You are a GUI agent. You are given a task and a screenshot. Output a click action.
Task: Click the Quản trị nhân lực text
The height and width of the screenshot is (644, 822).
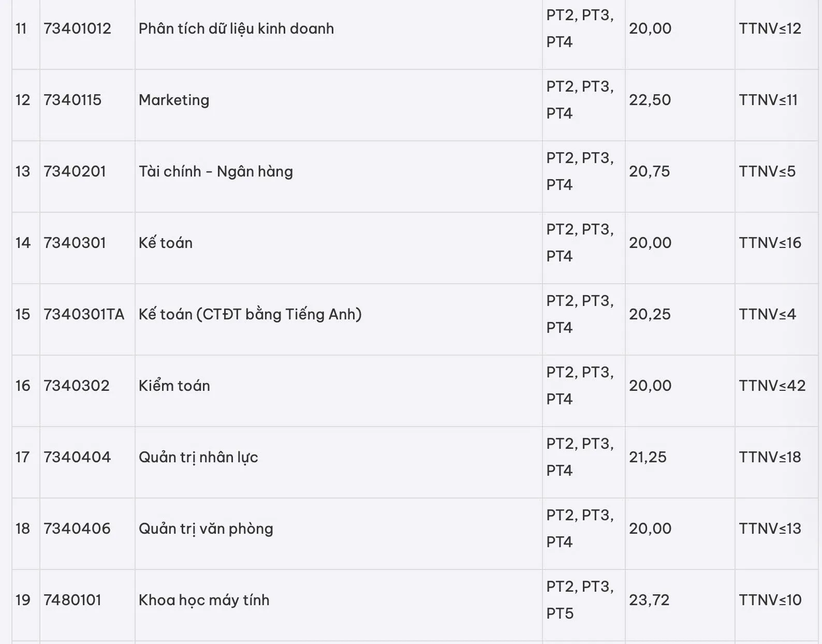[198, 457]
